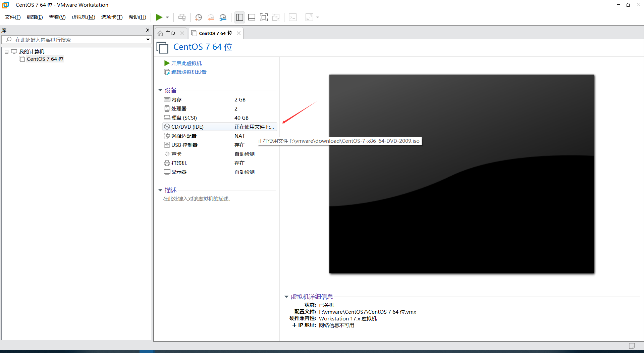Open the 虚拟机(M) menu
This screenshot has height=353, width=644.
tap(84, 17)
